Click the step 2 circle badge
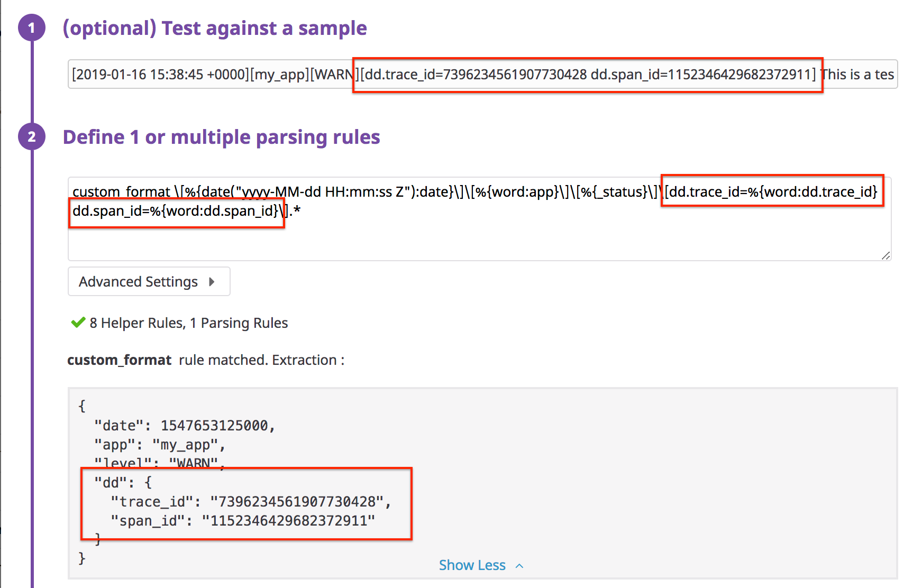The height and width of the screenshot is (588, 913). click(32, 136)
